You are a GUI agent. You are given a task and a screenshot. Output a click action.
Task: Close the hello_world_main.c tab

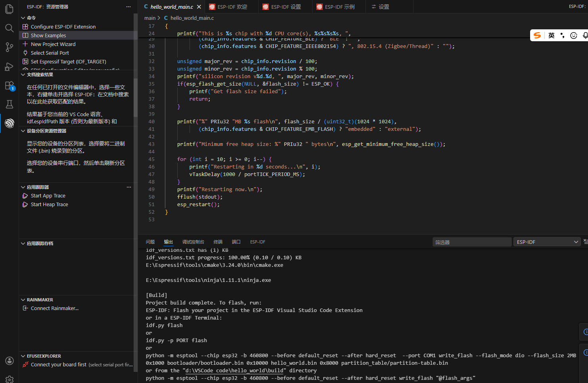[x=199, y=7]
